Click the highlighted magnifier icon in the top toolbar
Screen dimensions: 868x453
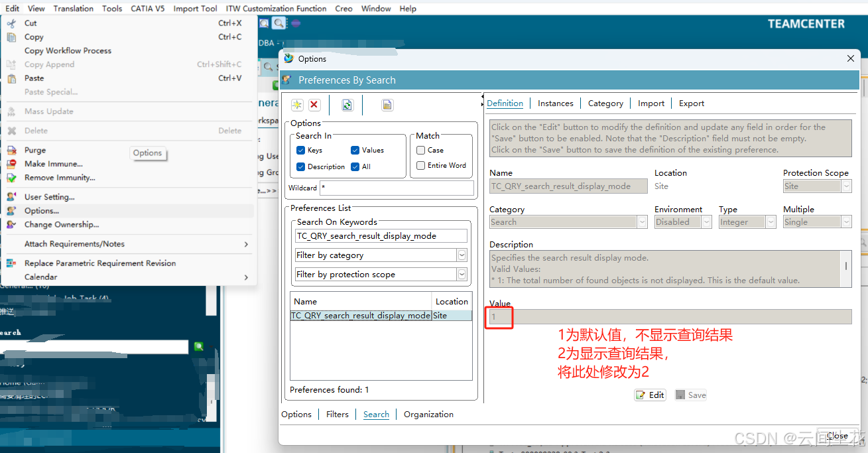[x=279, y=23]
